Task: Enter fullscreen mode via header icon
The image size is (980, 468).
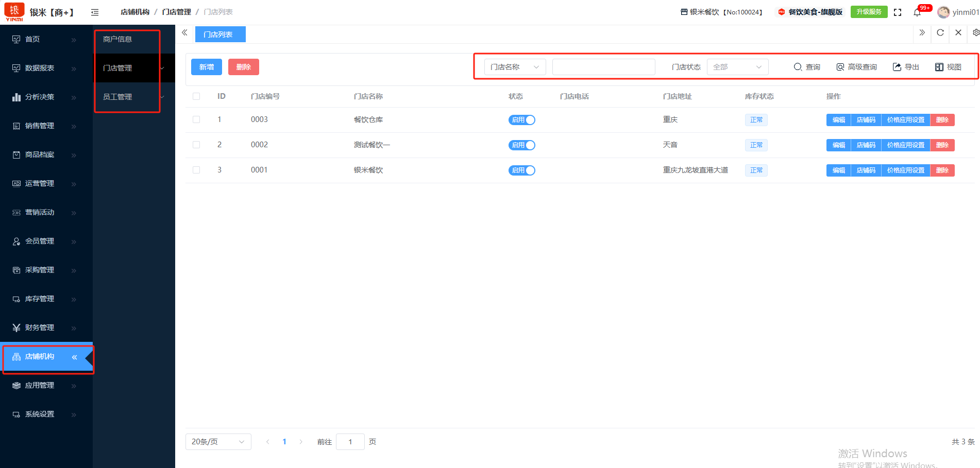Action: coord(898,12)
